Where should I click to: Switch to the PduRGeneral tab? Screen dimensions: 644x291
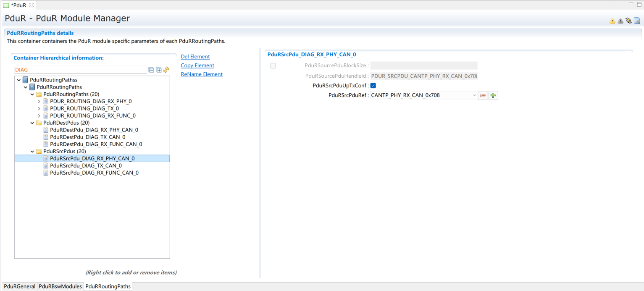click(19, 286)
